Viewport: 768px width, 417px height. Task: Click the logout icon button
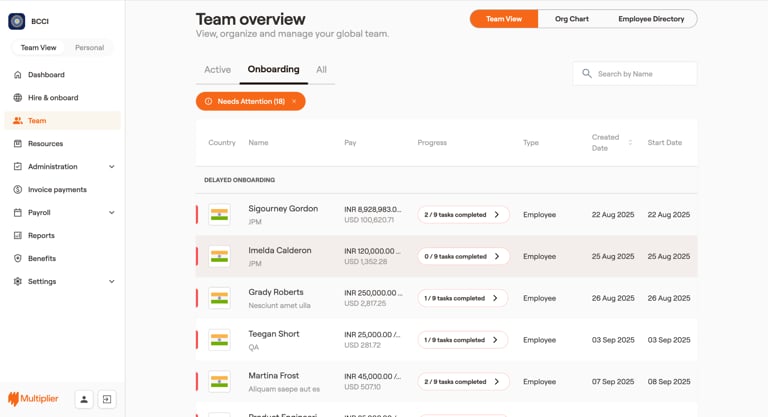[107, 399]
